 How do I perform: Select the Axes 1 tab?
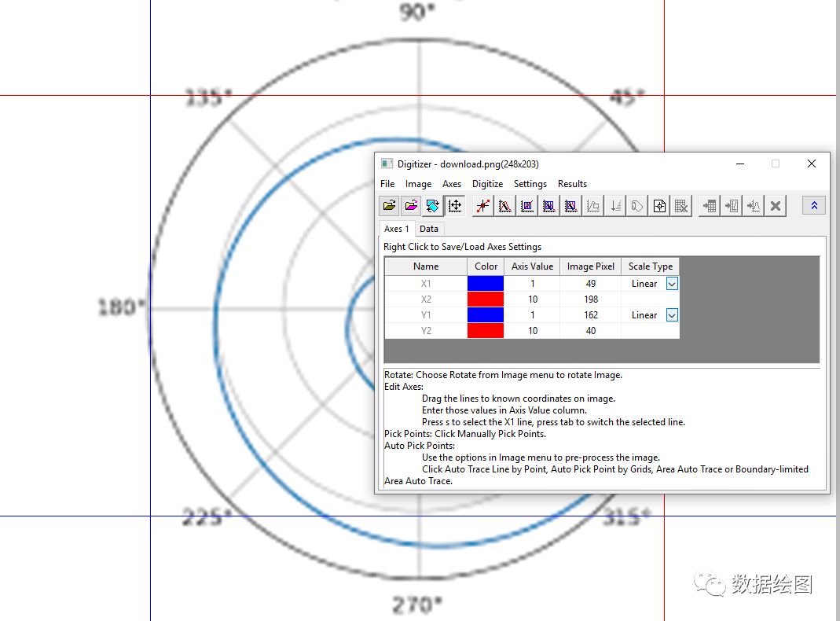point(397,229)
